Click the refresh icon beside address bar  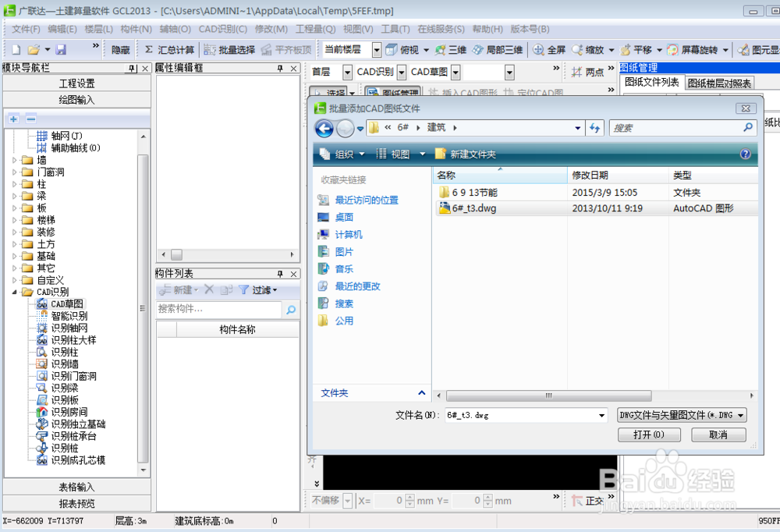[594, 128]
